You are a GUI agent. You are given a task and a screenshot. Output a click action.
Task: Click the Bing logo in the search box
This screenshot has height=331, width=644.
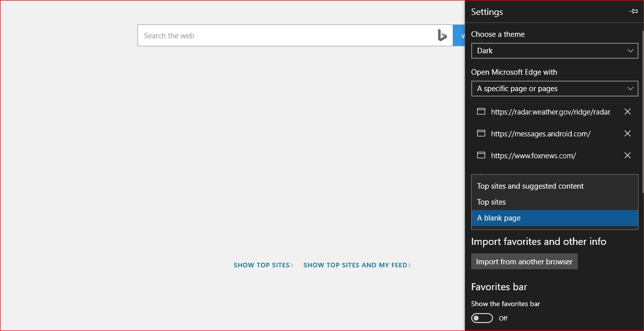(442, 35)
